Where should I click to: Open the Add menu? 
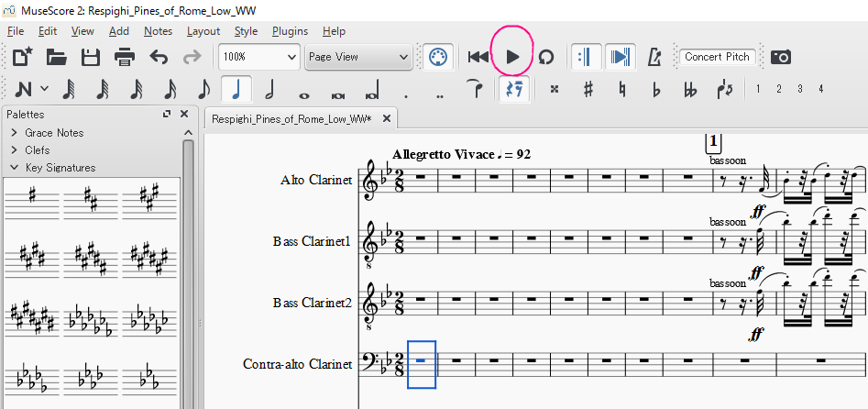click(118, 31)
